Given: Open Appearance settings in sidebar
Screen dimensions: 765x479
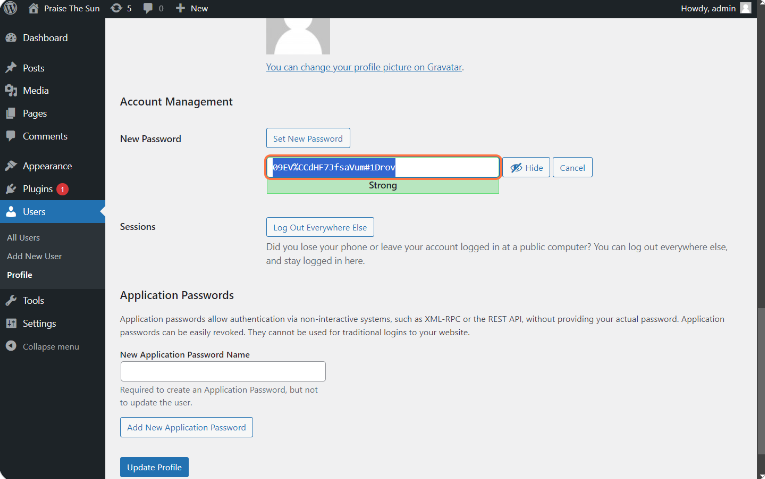Looking at the screenshot, I should (47, 166).
